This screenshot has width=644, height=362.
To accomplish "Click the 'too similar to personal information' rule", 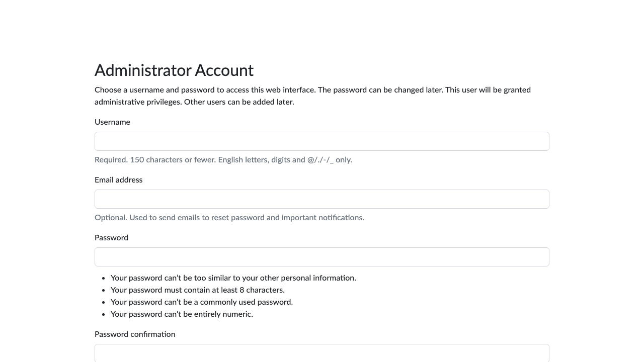I will 233,278.
